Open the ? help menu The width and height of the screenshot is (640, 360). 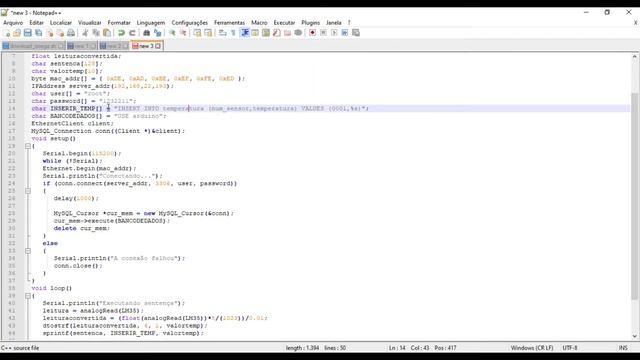coord(349,22)
